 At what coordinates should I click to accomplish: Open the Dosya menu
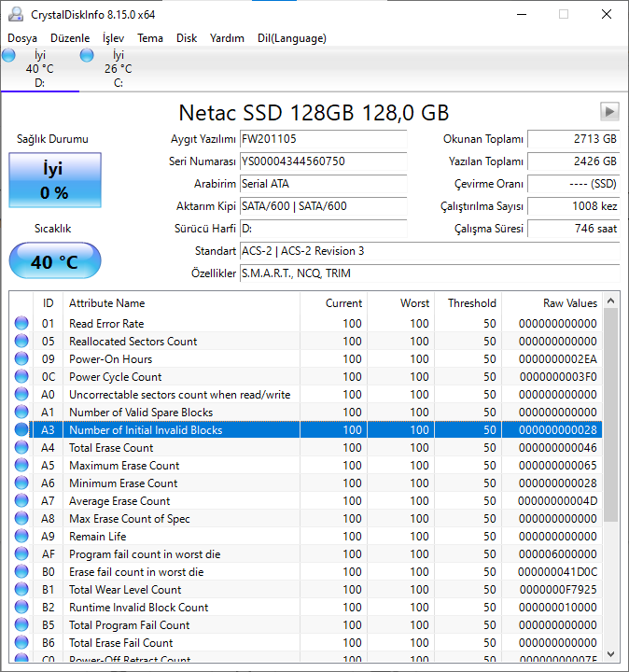[22, 38]
